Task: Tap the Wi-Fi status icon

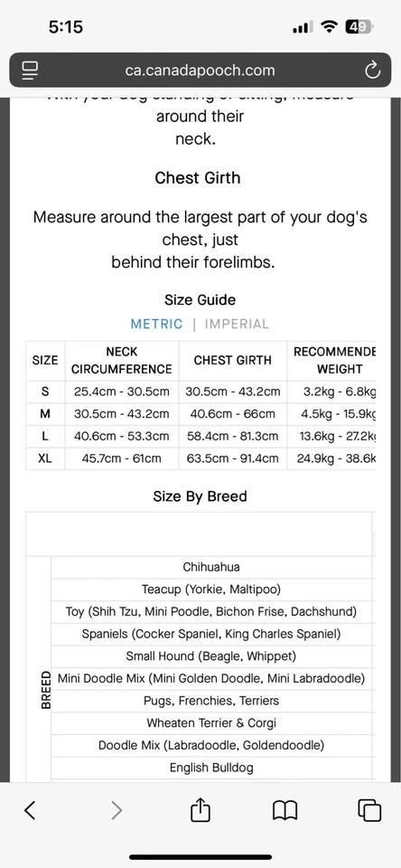Action: coord(331,26)
